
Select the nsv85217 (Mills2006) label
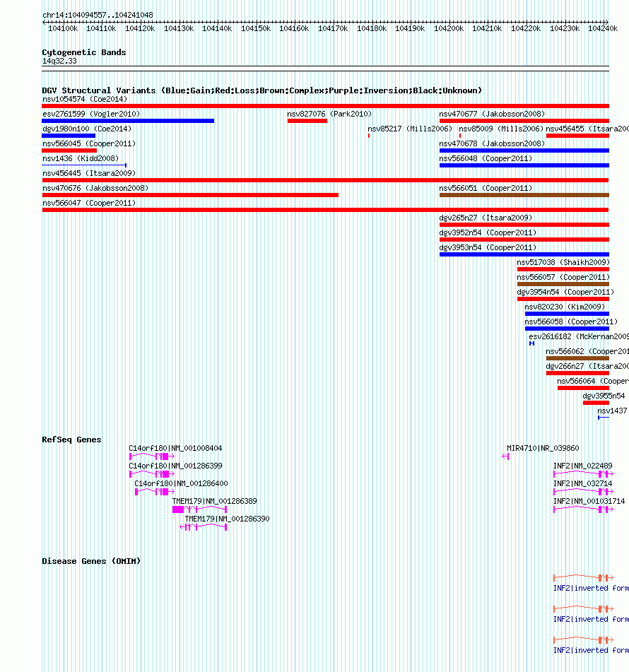point(410,129)
